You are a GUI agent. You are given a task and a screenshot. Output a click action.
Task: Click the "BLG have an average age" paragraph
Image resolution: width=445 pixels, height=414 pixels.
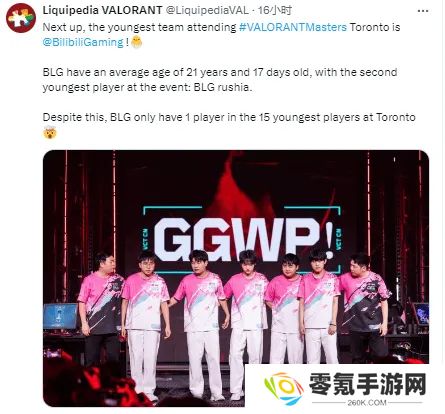pyautogui.click(x=220, y=80)
